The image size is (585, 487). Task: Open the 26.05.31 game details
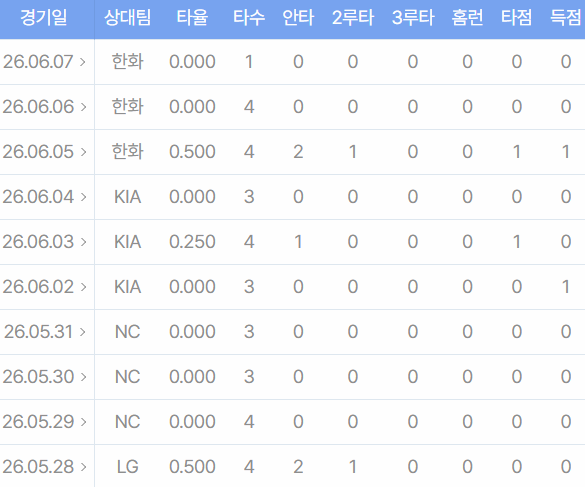[44, 332]
